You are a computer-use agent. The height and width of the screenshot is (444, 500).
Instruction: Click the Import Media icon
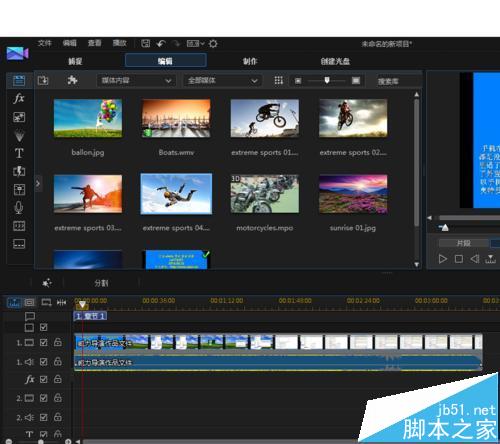point(43,80)
